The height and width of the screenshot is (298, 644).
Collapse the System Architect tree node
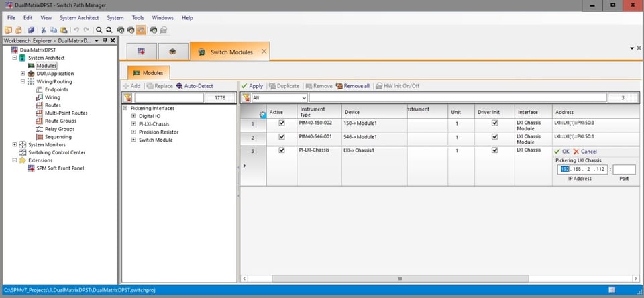15,58
